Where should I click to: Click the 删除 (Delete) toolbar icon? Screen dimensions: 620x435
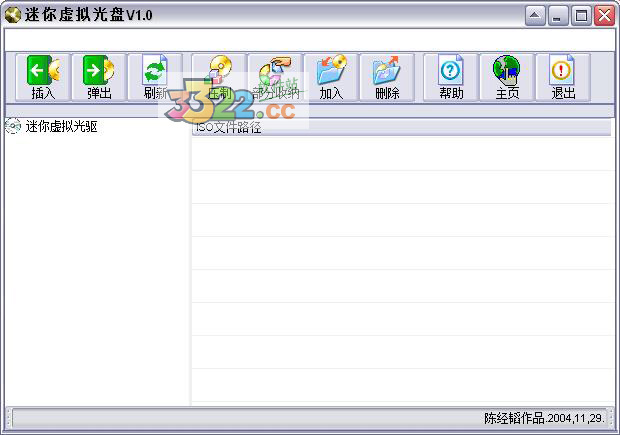point(387,78)
